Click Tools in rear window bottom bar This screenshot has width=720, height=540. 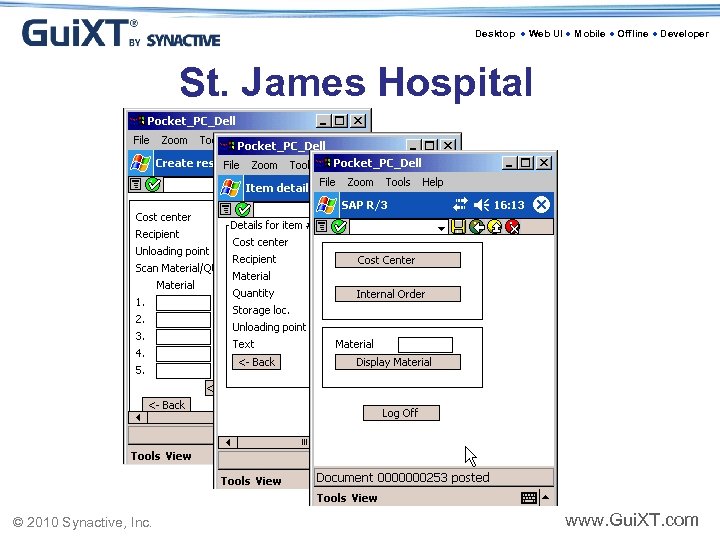(145, 456)
